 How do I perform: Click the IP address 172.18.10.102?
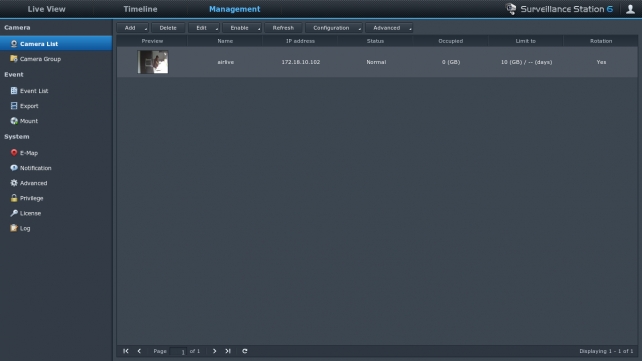click(301, 62)
